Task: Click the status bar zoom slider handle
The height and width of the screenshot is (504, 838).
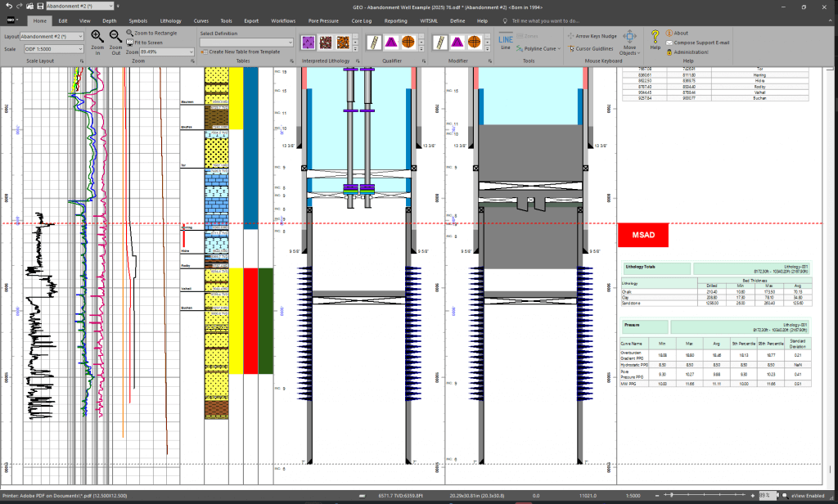Action: pyautogui.click(x=672, y=496)
